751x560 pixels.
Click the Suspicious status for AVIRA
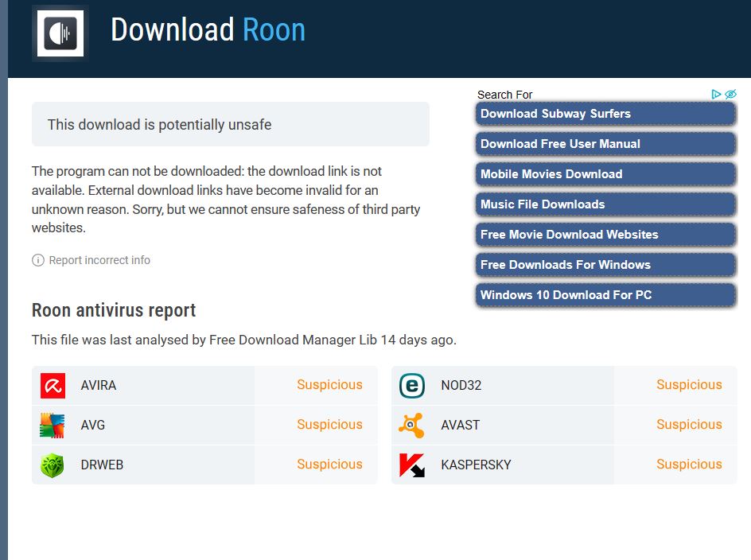click(x=329, y=385)
